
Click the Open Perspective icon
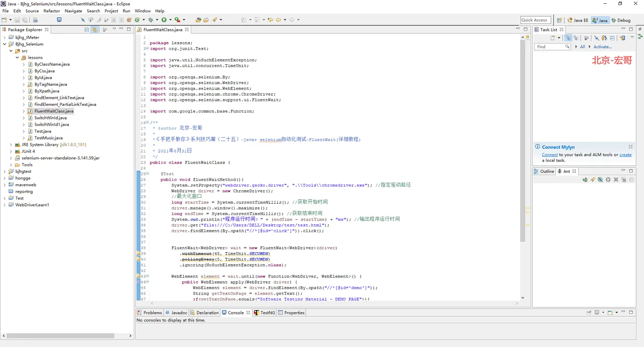pyautogui.click(x=559, y=20)
